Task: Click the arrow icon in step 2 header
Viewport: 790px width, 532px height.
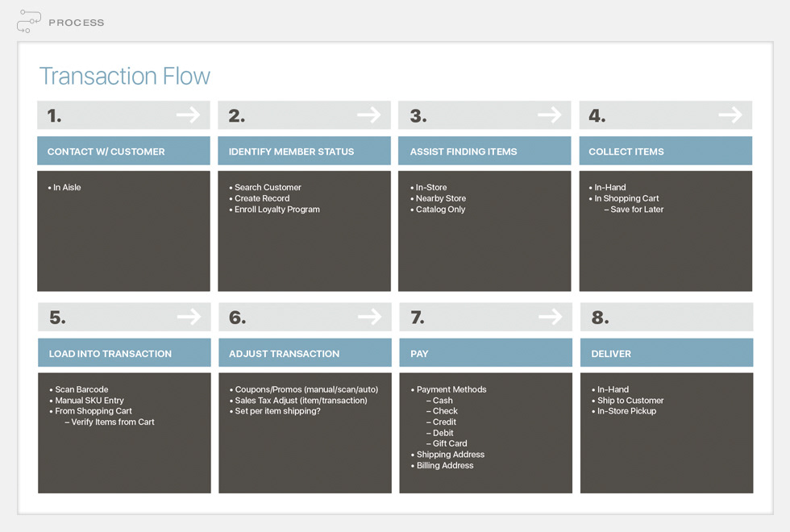Action: 369,114
